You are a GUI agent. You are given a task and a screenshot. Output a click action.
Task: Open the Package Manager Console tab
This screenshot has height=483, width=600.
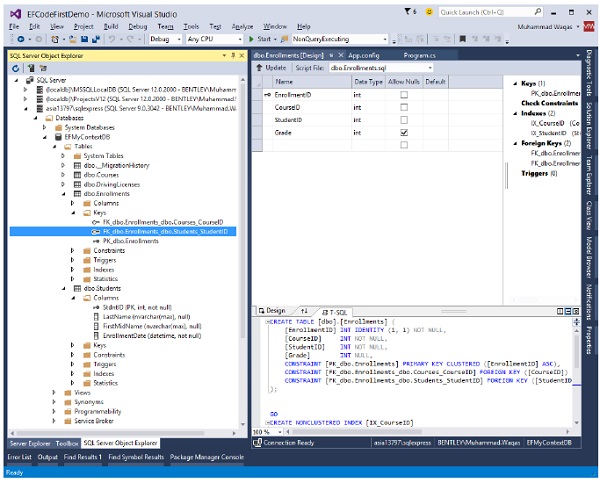click(x=206, y=457)
